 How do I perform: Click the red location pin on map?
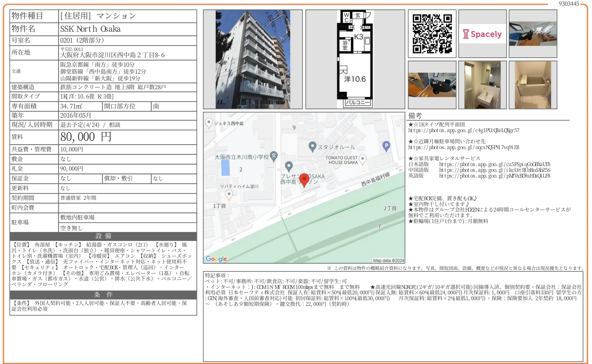(304, 180)
